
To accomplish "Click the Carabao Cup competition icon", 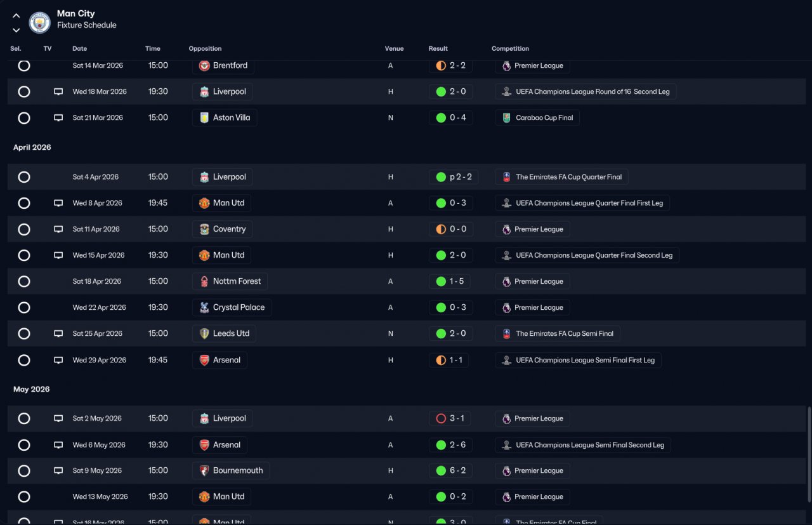I will pyautogui.click(x=506, y=117).
